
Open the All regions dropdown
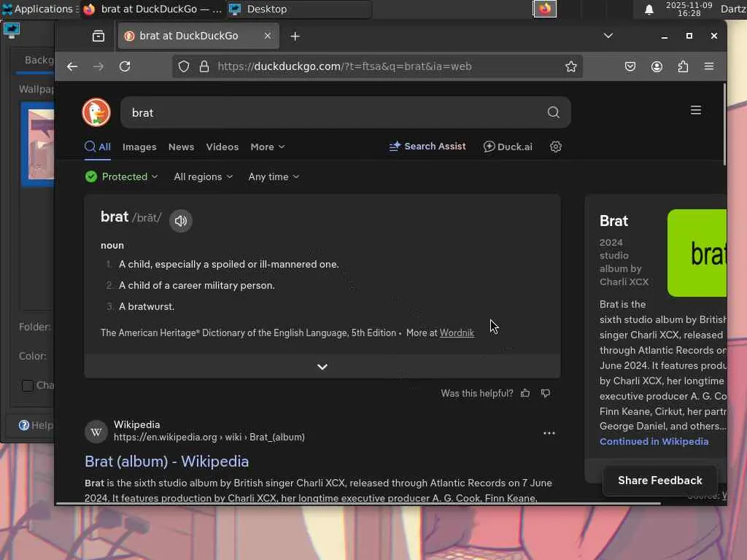point(204,176)
